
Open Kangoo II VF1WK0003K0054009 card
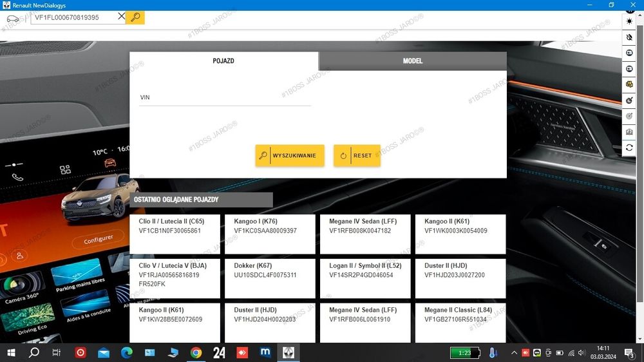pyautogui.click(x=460, y=234)
